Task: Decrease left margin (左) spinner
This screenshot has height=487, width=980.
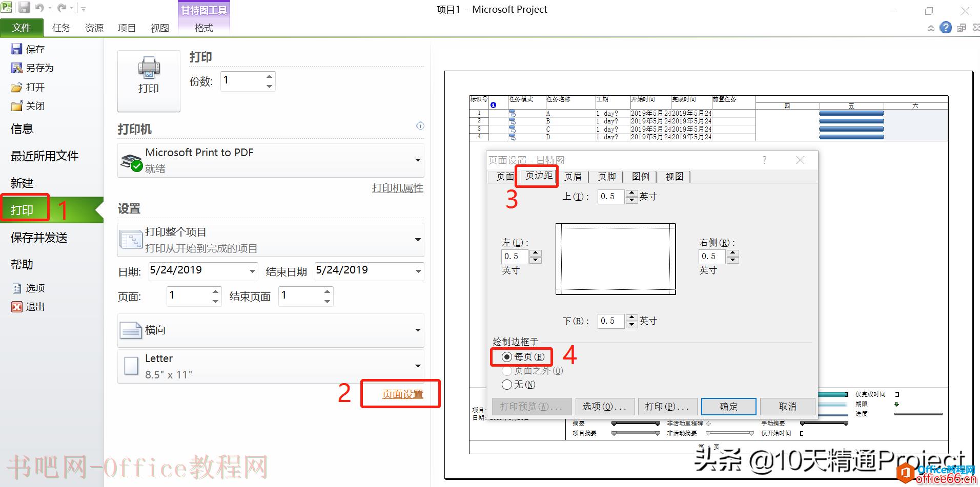Action: coord(536,260)
